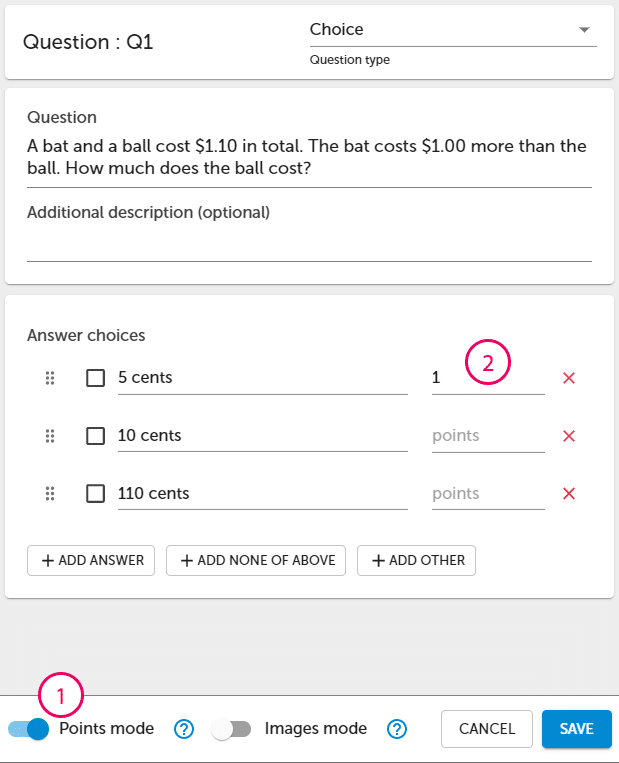The image size is (619, 763).
Task: Click the ADD OTHER button
Action: point(417,561)
